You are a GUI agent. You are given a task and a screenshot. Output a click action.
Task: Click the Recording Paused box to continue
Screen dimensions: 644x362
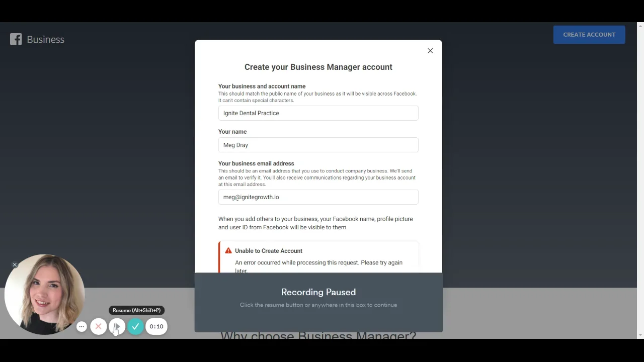(318, 302)
